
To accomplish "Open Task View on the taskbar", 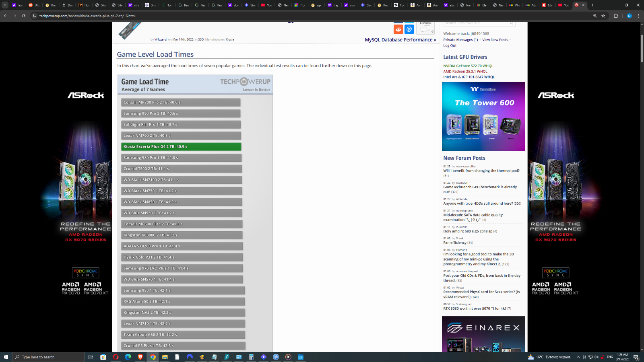I will tap(91, 357).
